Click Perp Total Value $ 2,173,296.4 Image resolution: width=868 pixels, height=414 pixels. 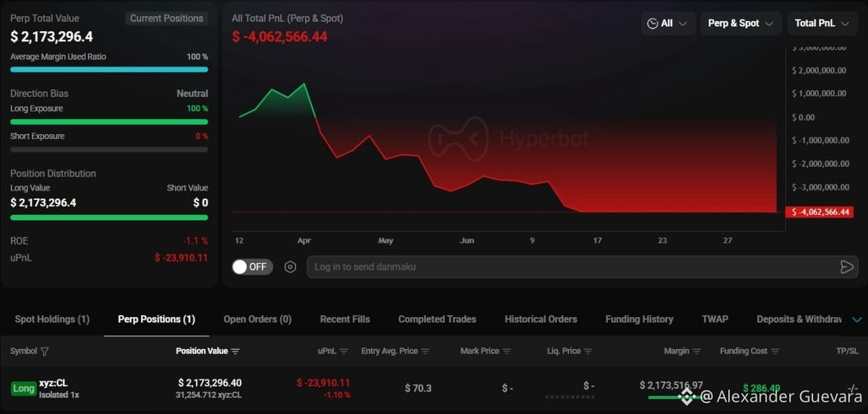[x=52, y=37]
